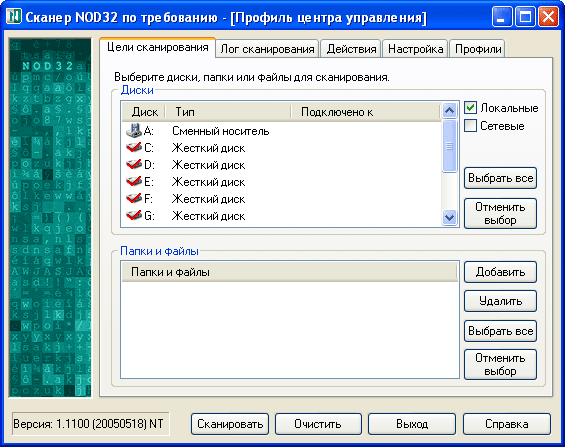
Task: Maximize the NOD32 scanner window
Action: click(525, 17)
